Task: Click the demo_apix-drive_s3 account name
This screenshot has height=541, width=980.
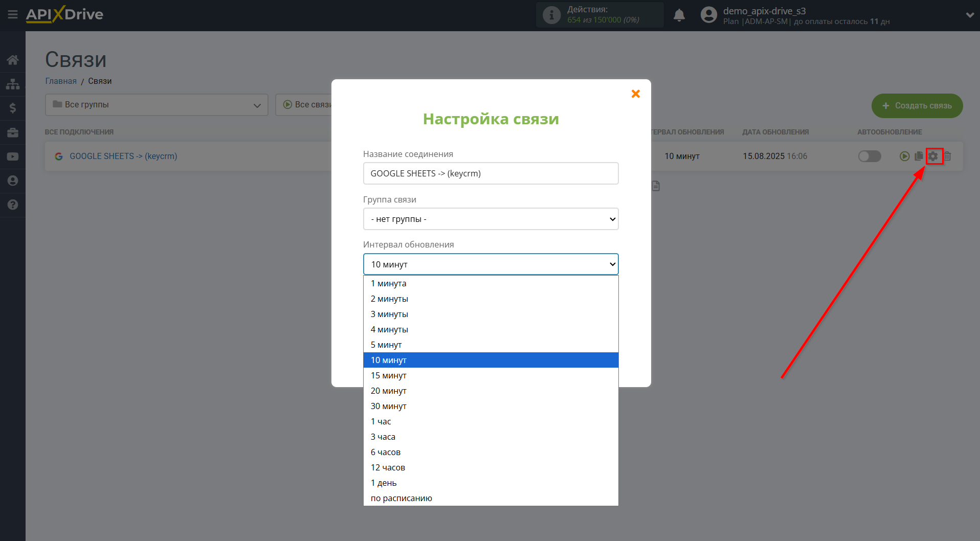Action: [x=764, y=11]
